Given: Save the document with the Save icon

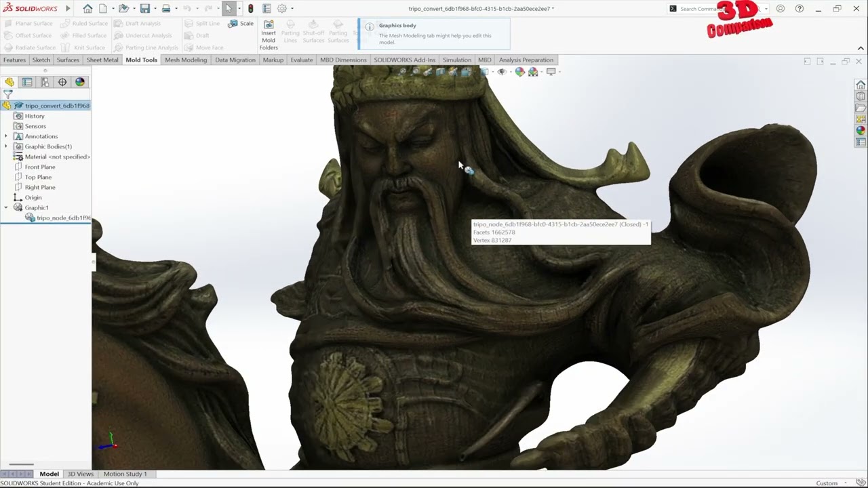Looking at the screenshot, I should point(145,9).
